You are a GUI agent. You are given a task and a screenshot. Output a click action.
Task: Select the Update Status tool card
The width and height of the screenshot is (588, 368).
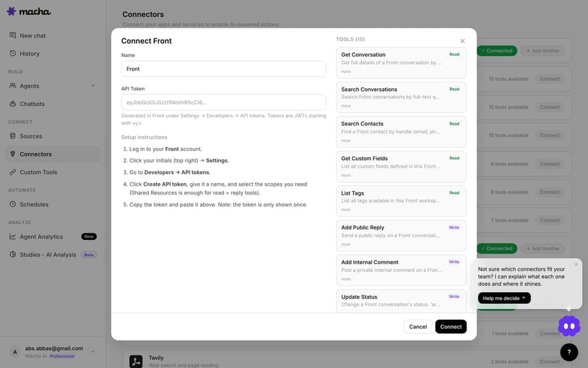tap(401, 301)
